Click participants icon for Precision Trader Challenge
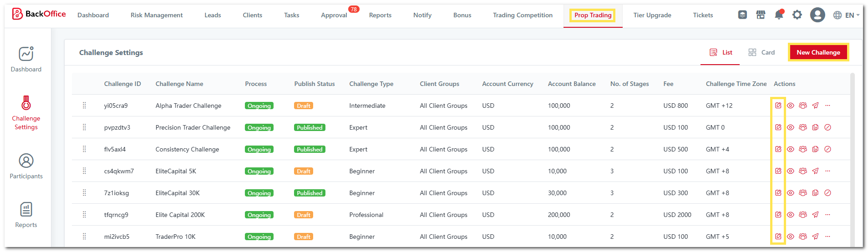This screenshot has width=868, height=252. (x=803, y=127)
